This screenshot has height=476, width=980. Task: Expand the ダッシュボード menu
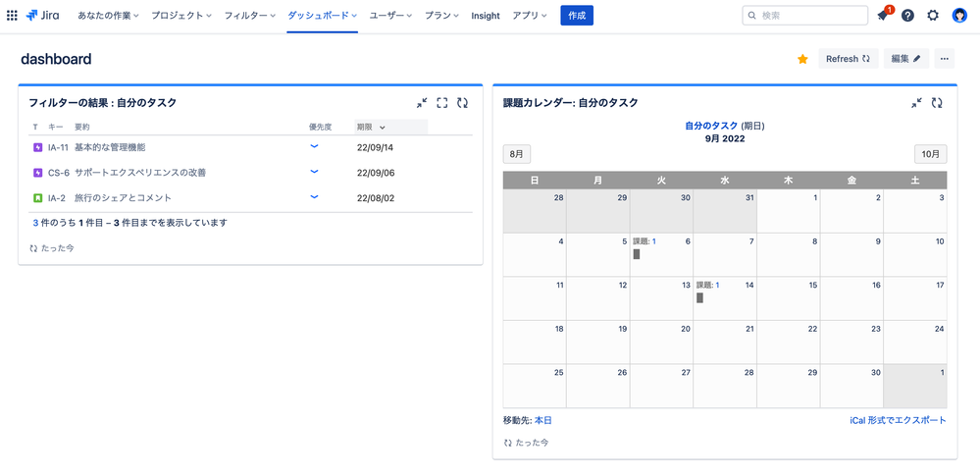pyautogui.click(x=323, y=16)
